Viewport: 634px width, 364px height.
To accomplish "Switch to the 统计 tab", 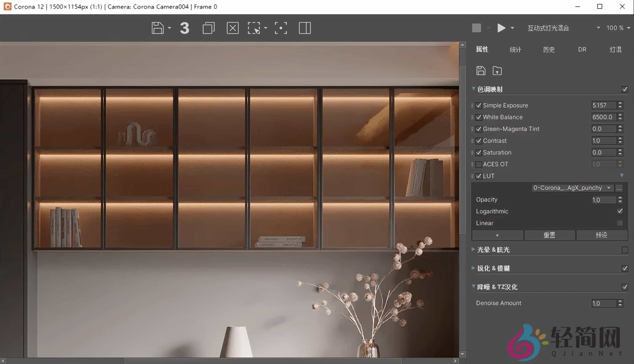I will (x=515, y=50).
